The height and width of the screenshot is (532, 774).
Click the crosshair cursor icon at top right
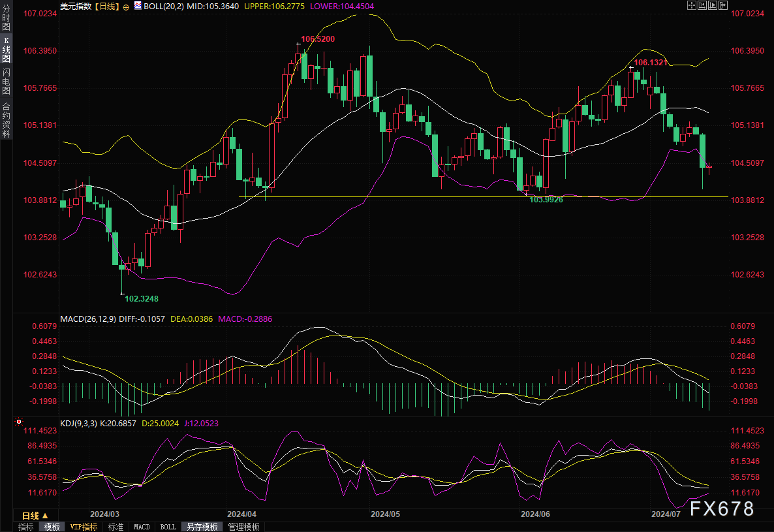point(692,5)
